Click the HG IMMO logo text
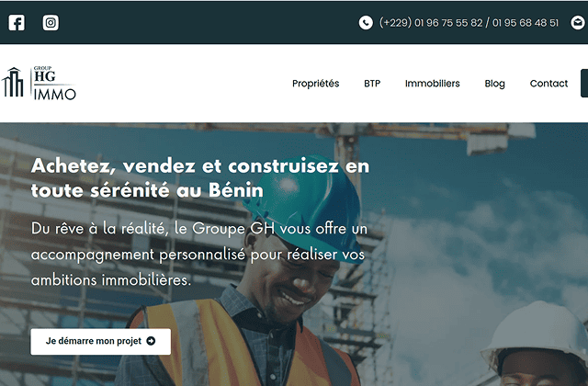This screenshot has width=588, height=386. point(54,84)
